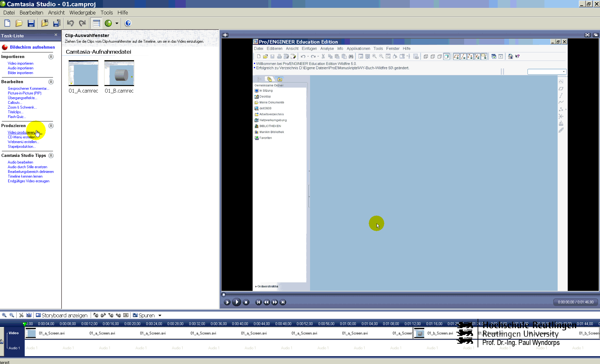Fast-forward the preview playback
Image resolution: width=600 pixels, height=364 pixels.
tap(275, 302)
